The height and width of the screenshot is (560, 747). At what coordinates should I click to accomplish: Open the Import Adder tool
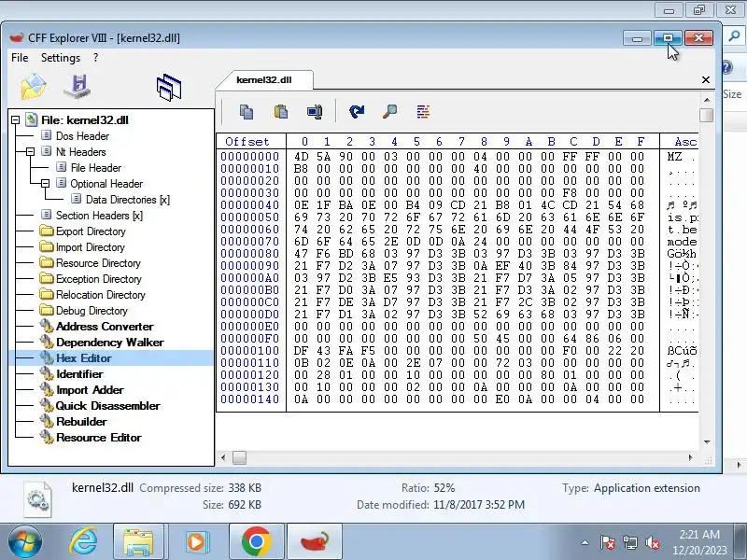point(90,390)
